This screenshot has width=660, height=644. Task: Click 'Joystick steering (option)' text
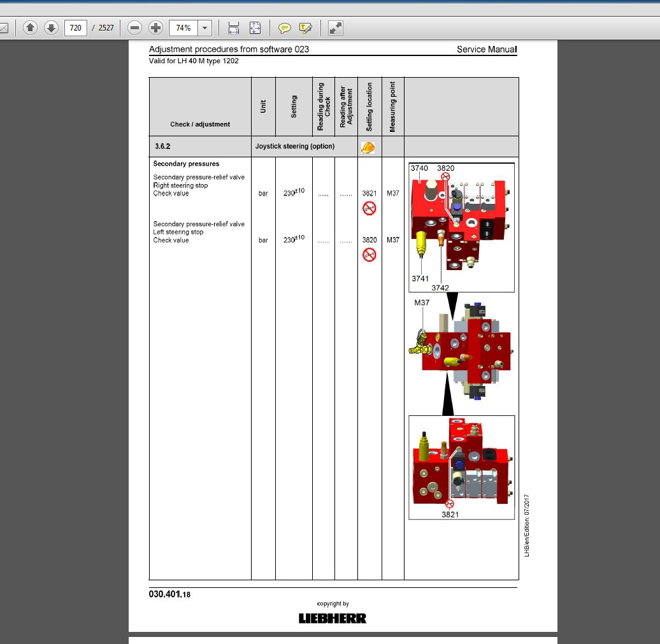coord(294,146)
